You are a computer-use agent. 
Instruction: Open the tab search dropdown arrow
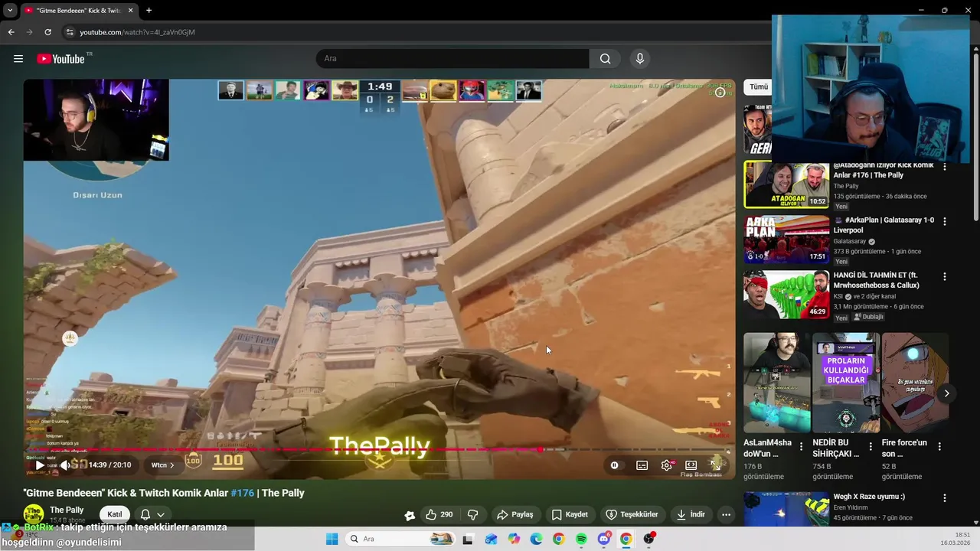pyautogui.click(x=10, y=11)
